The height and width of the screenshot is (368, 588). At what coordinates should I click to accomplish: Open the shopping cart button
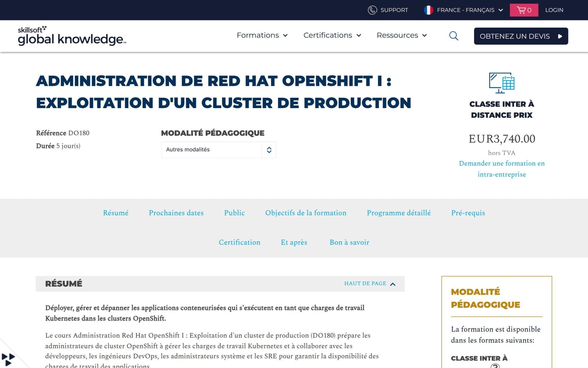click(x=524, y=10)
